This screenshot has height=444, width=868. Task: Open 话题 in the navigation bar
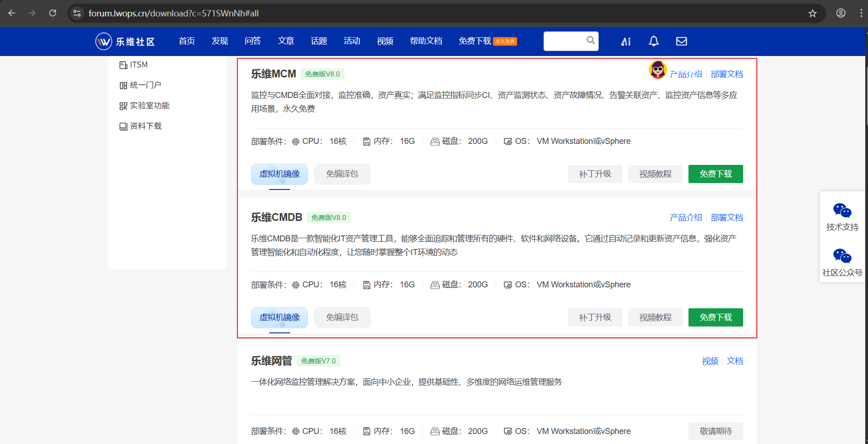(x=319, y=41)
